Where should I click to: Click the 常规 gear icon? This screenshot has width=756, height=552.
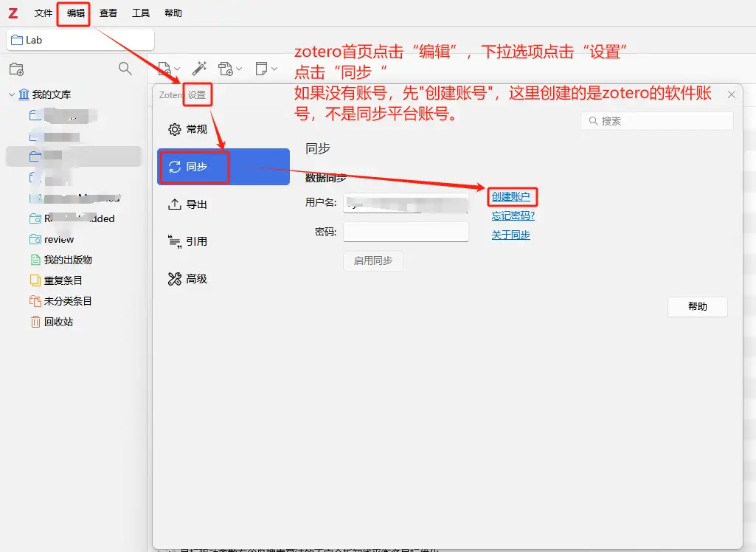(x=175, y=129)
